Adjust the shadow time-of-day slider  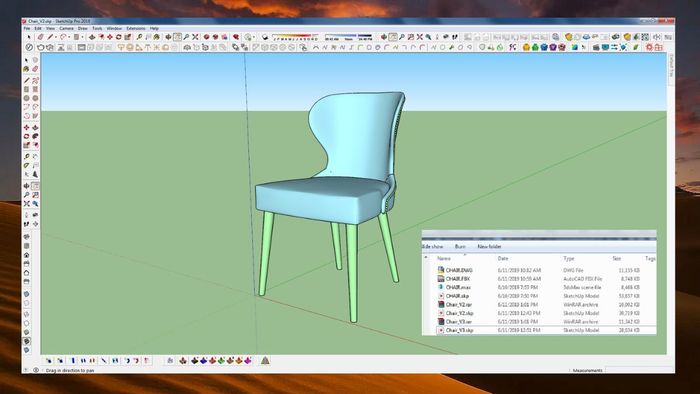[x=348, y=37]
